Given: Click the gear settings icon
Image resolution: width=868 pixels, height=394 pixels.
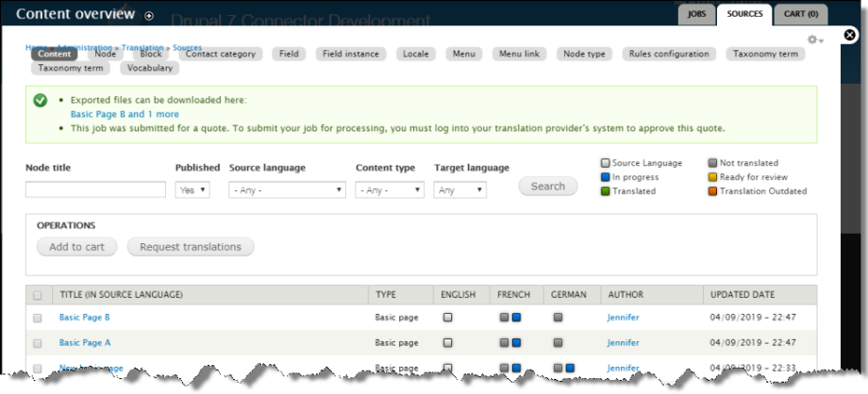Looking at the screenshot, I should [x=813, y=41].
